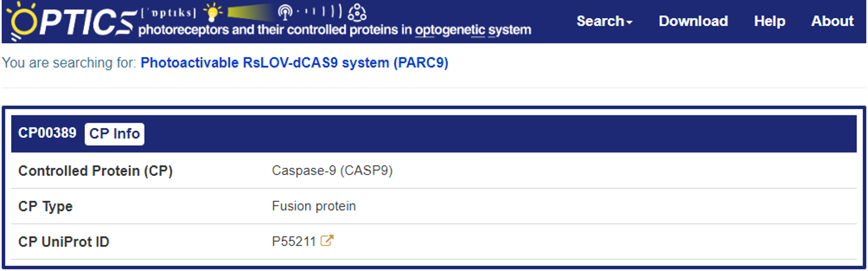Click the P55211 UniProt ID text
Image resolution: width=868 pixels, height=271 pixels.
(293, 242)
